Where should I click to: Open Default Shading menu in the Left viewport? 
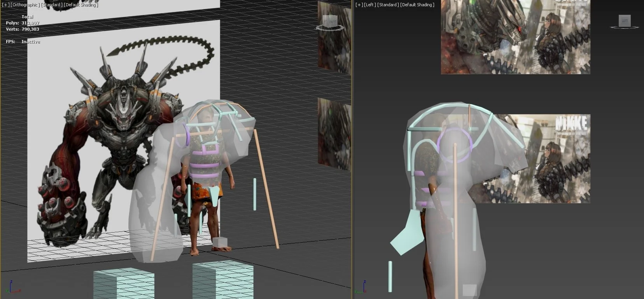coord(417,5)
